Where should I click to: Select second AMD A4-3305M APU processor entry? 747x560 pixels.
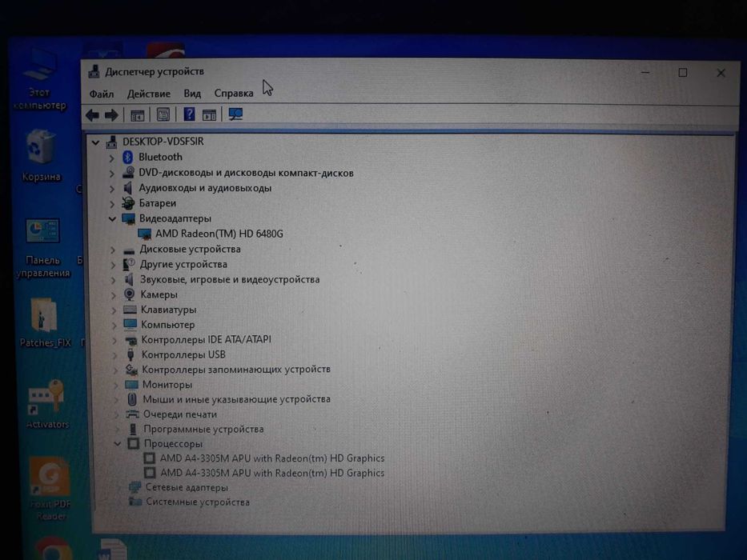pos(272,473)
